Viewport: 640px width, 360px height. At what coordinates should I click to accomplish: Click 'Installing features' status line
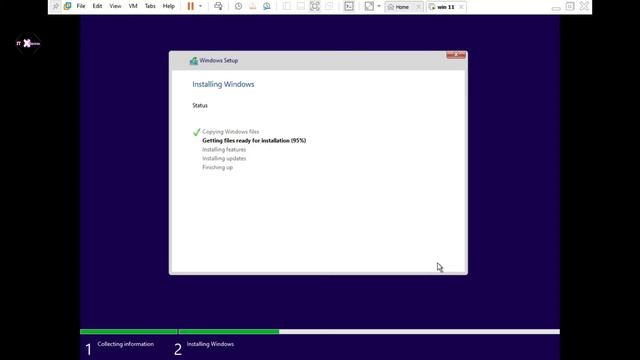tap(224, 150)
